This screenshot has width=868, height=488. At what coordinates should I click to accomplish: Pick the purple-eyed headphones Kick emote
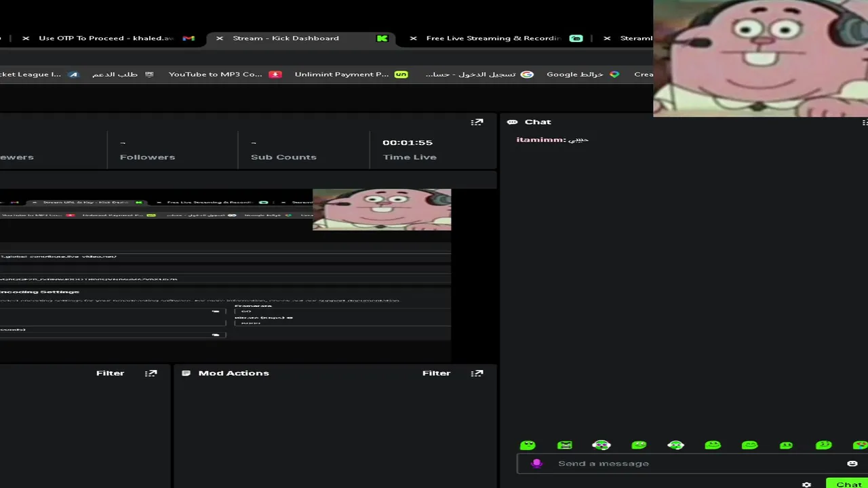point(601,445)
